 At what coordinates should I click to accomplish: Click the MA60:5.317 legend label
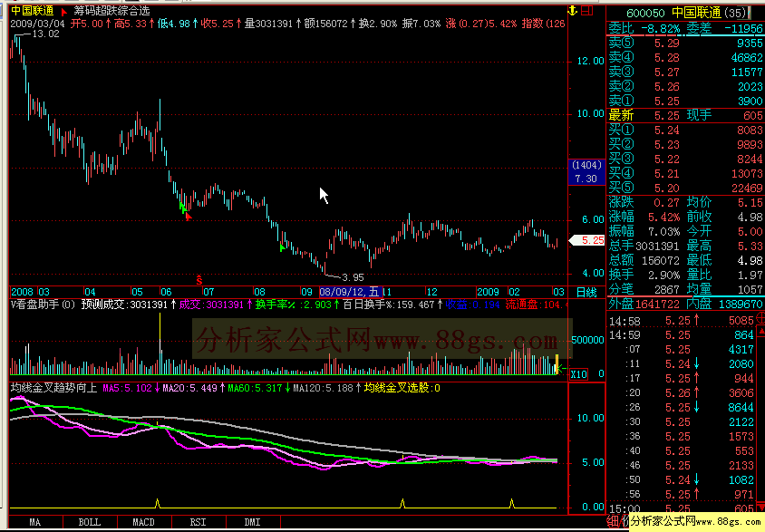[256, 388]
